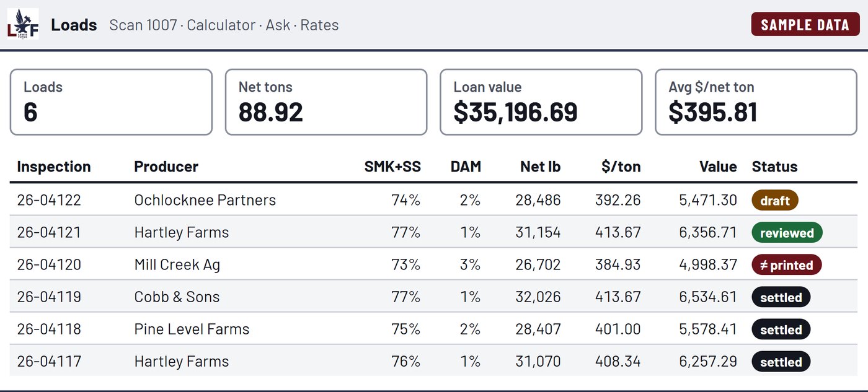The height and width of the screenshot is (392, 868).
Task: Open inspection 26-04117
Action: [49, 361]
